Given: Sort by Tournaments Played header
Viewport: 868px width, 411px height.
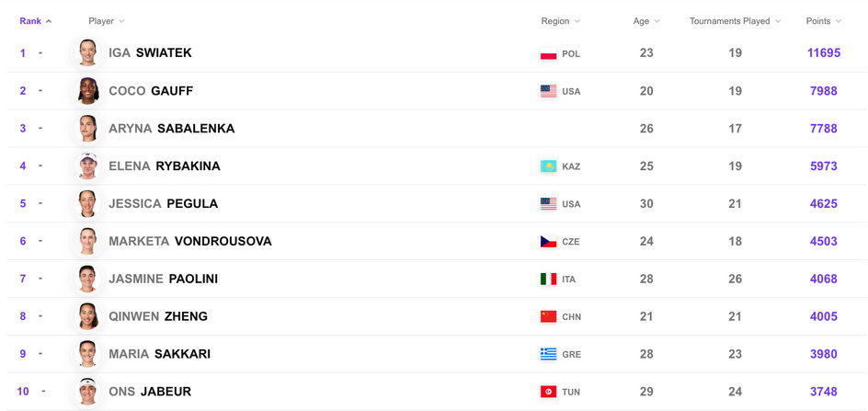Looking at the screenshot, I should pyautogui.click(x=736, y=21).
